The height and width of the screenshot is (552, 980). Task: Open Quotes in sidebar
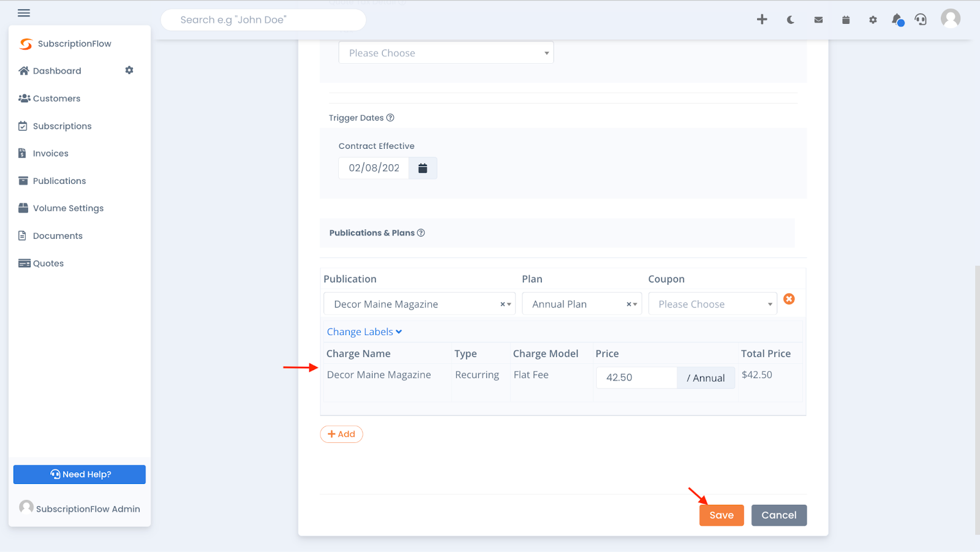click(x=48, y=263)
